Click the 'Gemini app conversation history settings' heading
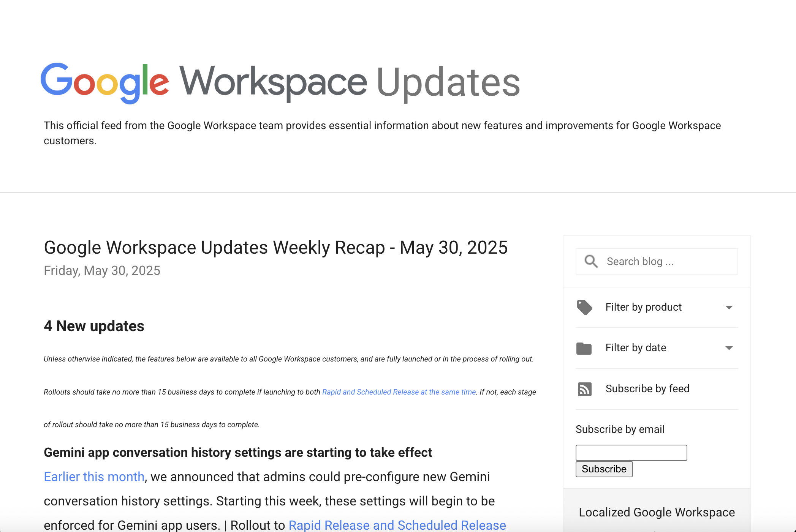Viewport: 796px width, 532px height. tap(238, 452)
